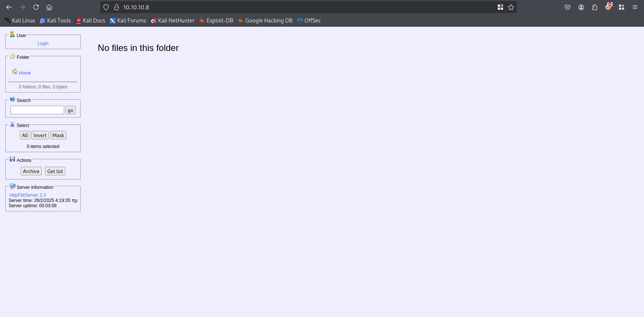Select all items with the All button

[25, 135]
